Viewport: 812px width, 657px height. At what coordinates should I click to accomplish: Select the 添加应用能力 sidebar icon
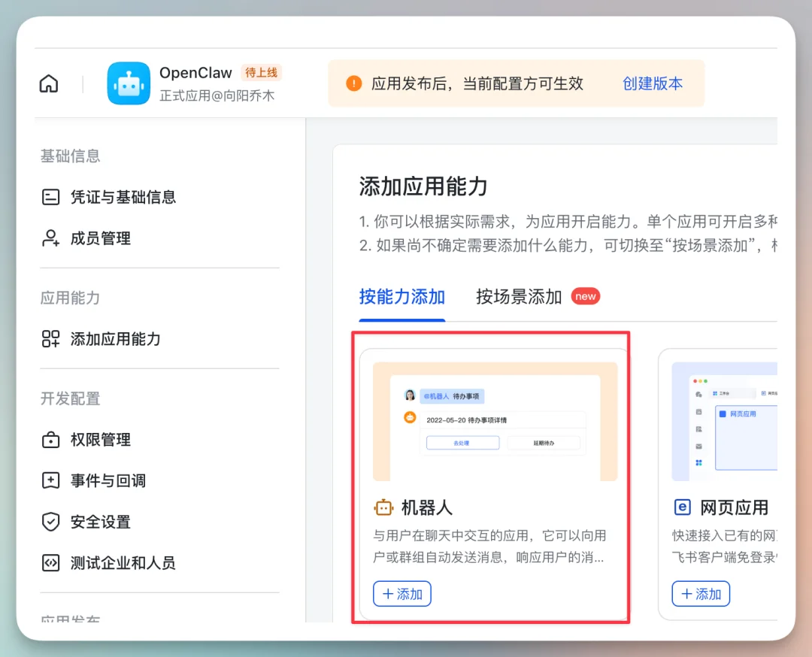[50, 338]
